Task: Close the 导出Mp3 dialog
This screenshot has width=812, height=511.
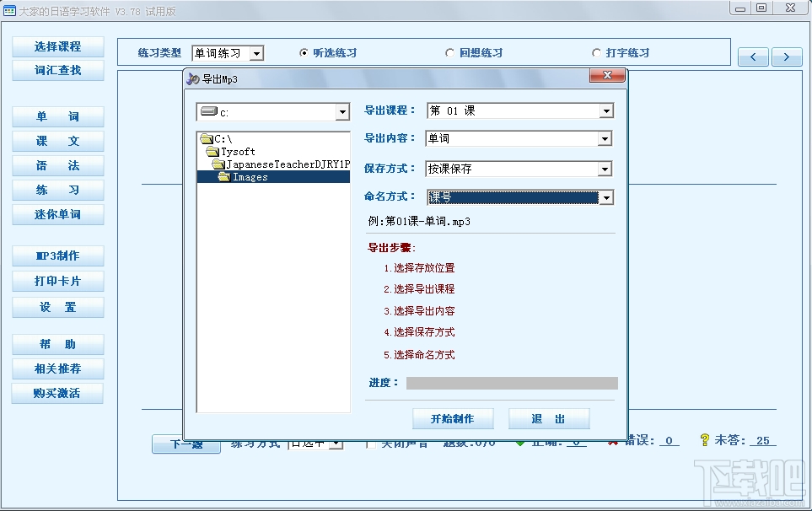Action: (607, 76)
